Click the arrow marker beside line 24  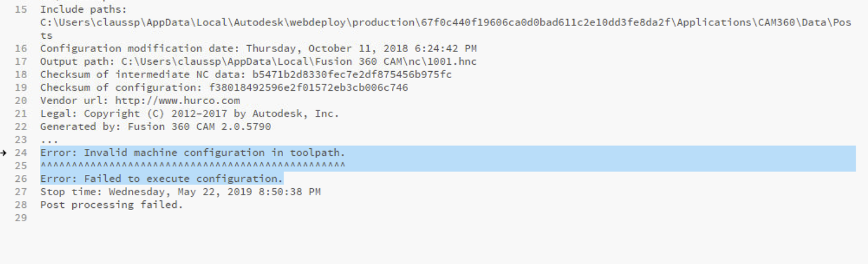coord(4,153)
